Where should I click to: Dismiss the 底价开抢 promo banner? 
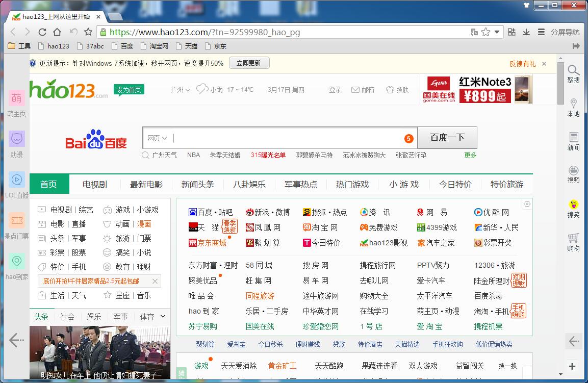[x=155, y=281]
